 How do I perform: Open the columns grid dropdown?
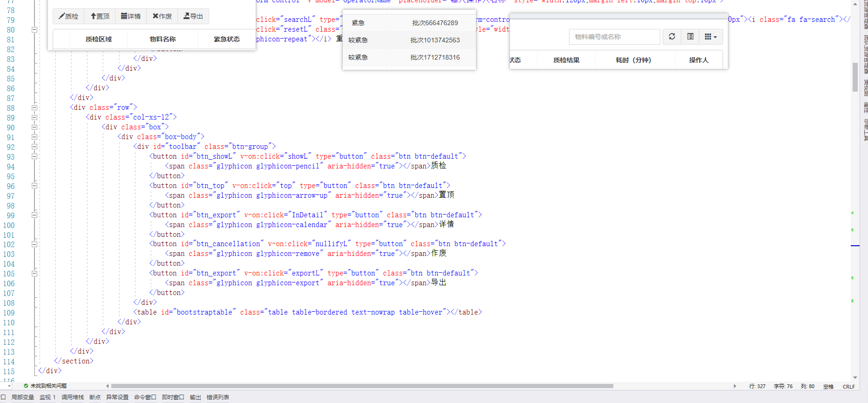click(711, 37)
